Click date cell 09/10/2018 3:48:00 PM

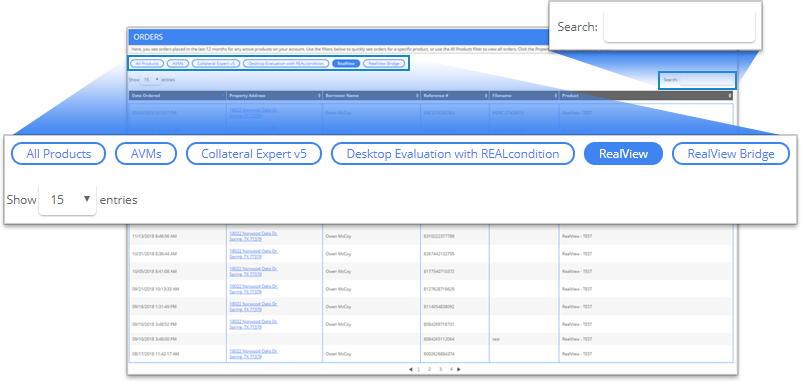pyautogui.click(x=154, y=339)
